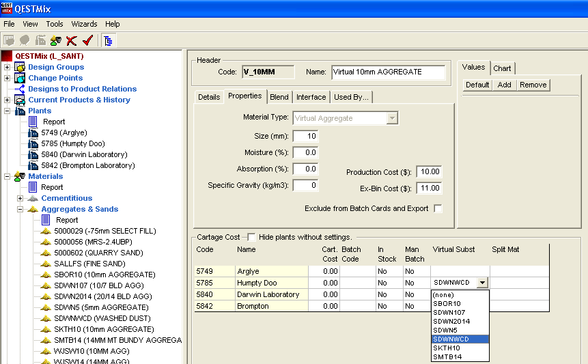The width and height of the screenshot is (588, 364).
Task: Click the red checkmark toolbar icon
Action: point(87,41)
